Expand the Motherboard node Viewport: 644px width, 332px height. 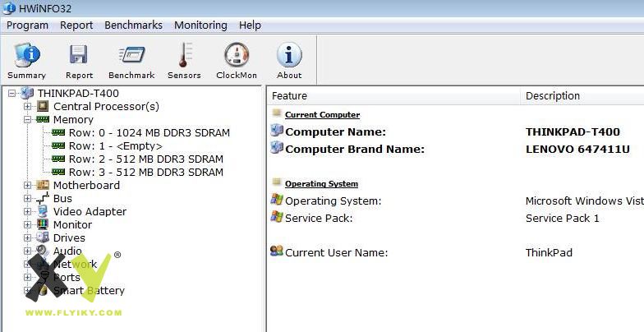(x=28, y=186)
